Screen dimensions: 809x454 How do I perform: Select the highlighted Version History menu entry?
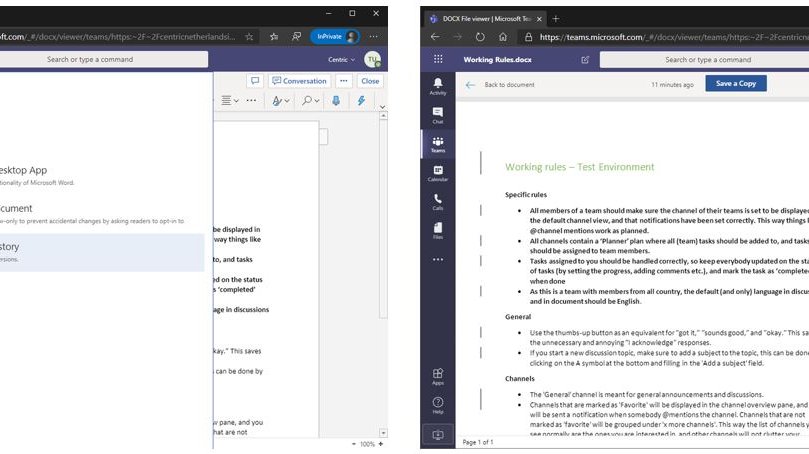tap(102, 252)
